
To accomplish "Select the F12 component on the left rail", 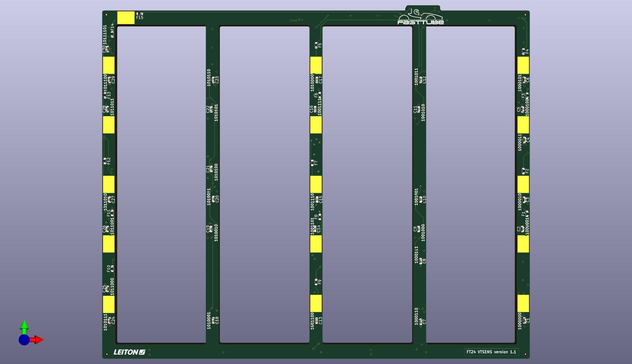I will click(x=105, y=160).
